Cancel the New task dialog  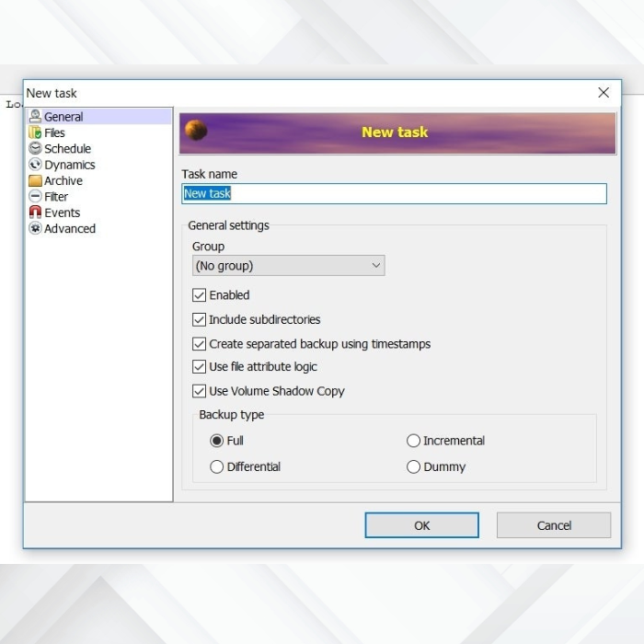[x=554, y=525]
